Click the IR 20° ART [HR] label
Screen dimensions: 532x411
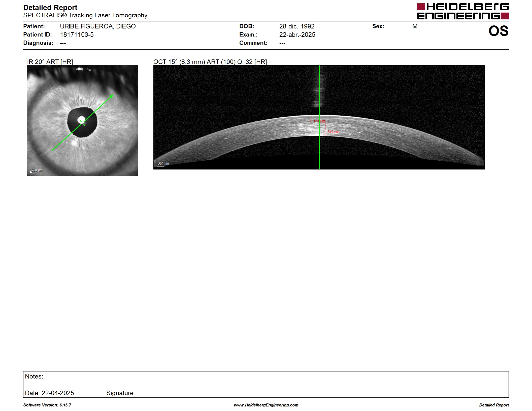point(50,62)
